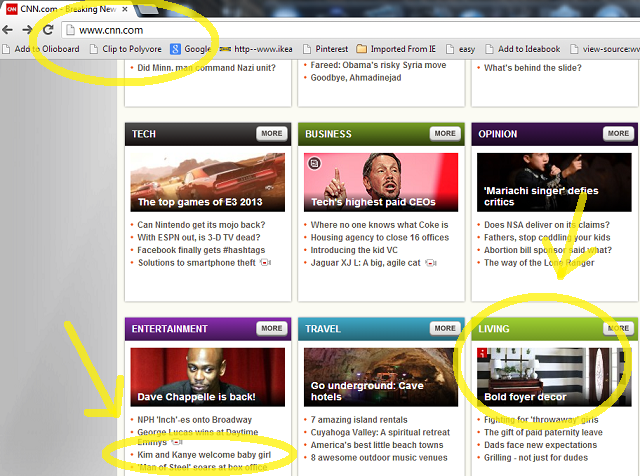
Task: Read '7 amazing island rentals'
Action: (359, 420)
